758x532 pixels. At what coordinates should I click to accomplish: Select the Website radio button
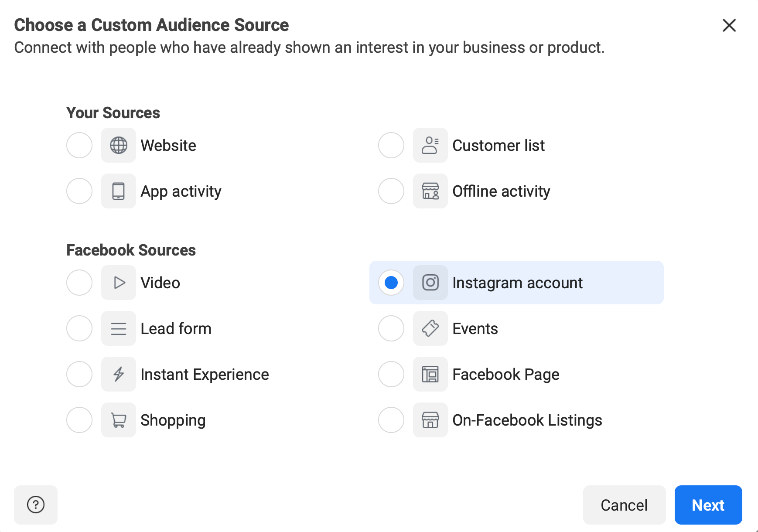pyautogui.click(x=79, y=145)
